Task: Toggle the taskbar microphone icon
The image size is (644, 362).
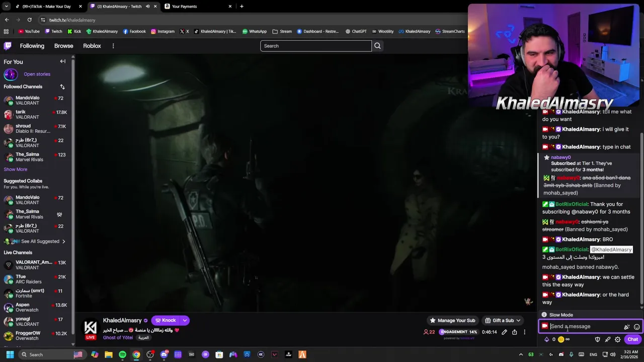Action: click(x=572, y=354)
